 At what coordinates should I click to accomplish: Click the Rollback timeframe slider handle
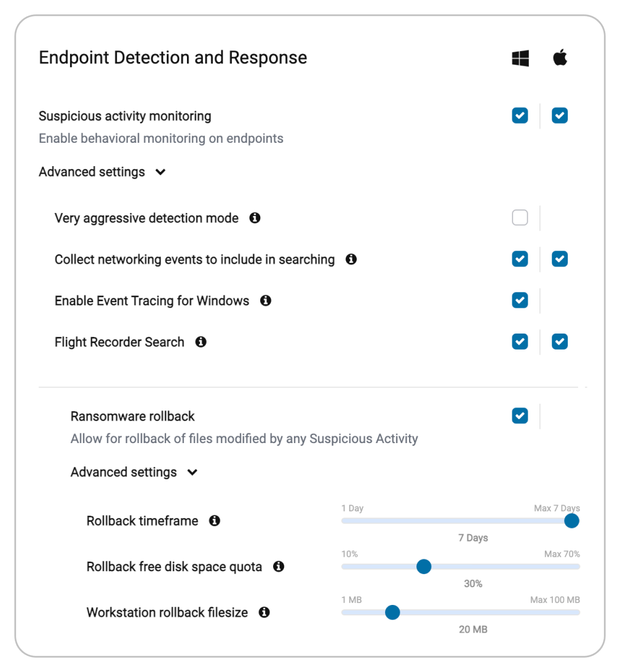[571, 521]
